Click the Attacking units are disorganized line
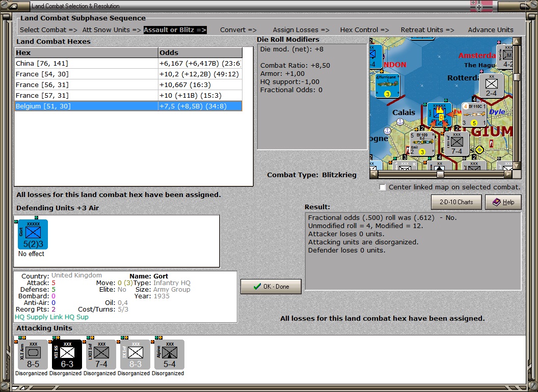This screenshot has width=538, height=392. (x=363, y=242)
